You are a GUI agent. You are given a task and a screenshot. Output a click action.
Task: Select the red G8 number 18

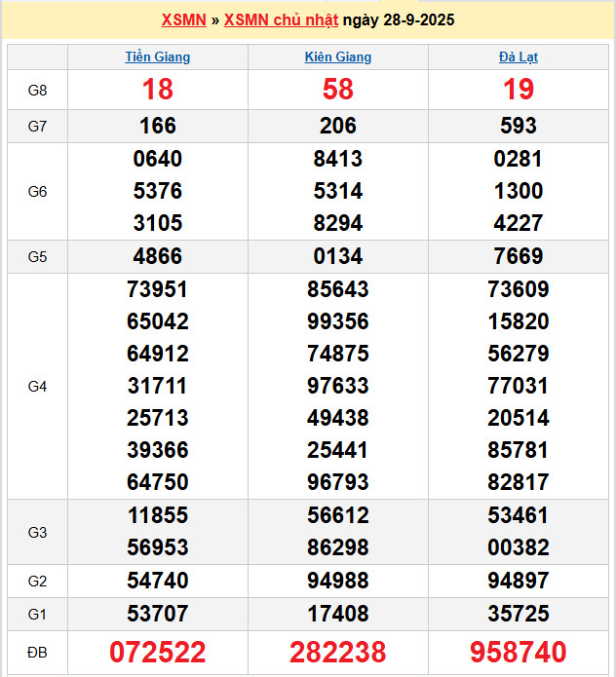coord(158,90)
